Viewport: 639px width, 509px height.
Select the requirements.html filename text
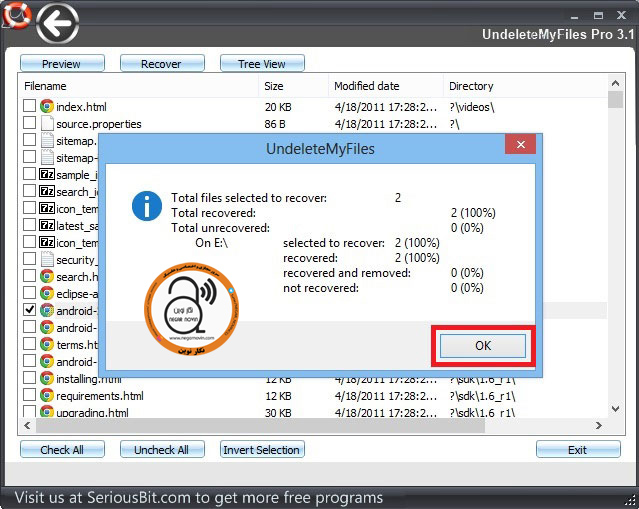pyautogui.click(x=100, y=396)
